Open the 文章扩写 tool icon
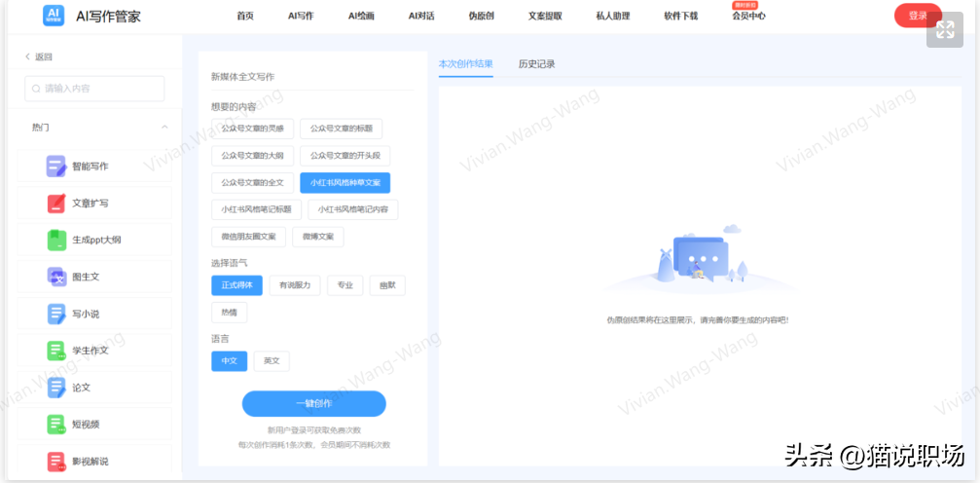 click(56, 204)
